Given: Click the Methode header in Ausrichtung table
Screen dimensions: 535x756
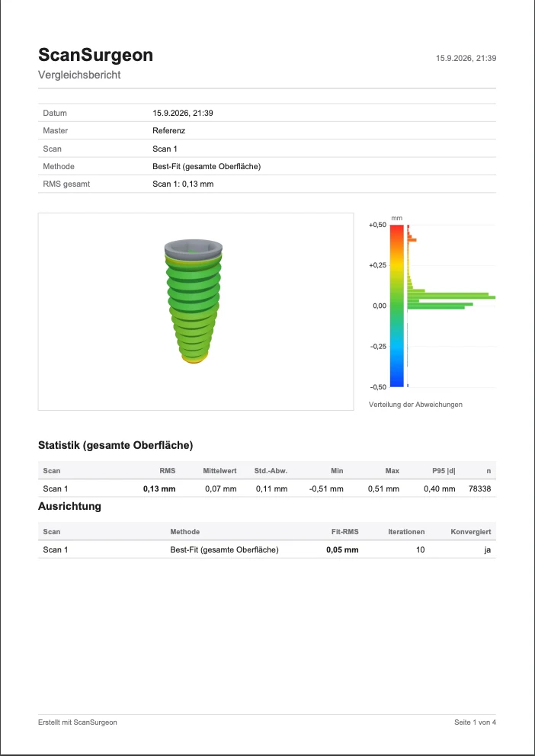Looking at the screenshot, I should click(x=184, y=532).
